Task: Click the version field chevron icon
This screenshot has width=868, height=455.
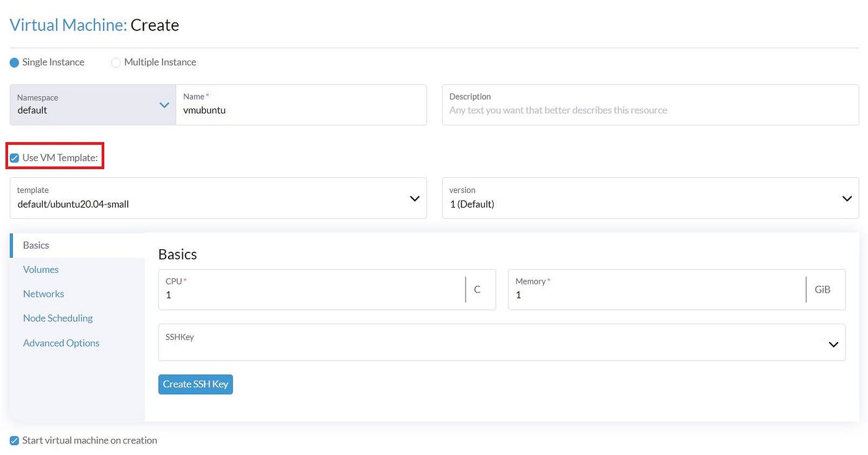Action: [847, 198]
